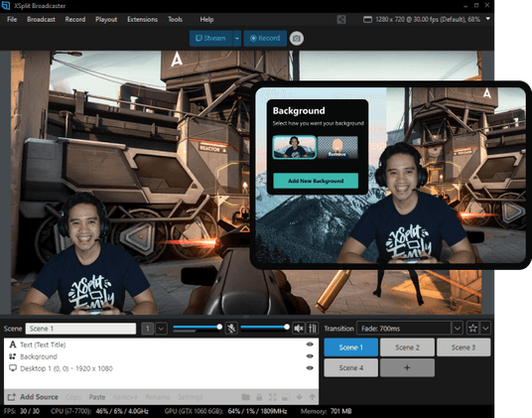Click Remove in source toolbar
532x418 pixels.
coord(125,397)
